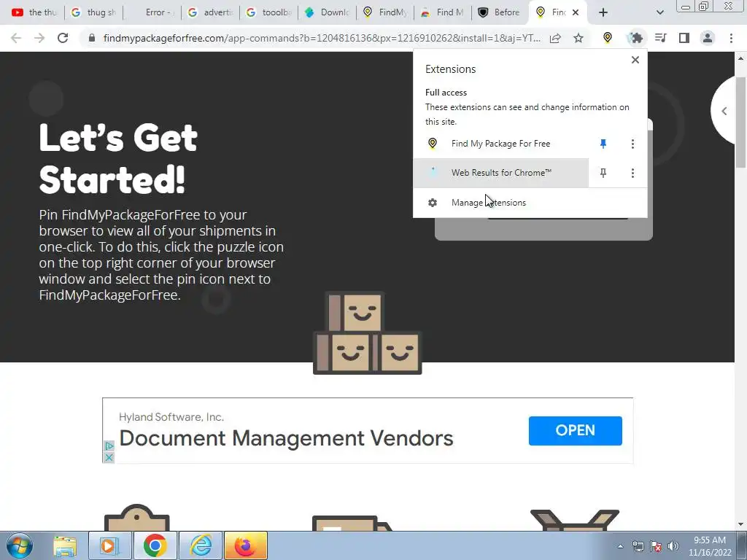
Task: Switch to the 'Before' tab
Action: 500,12
